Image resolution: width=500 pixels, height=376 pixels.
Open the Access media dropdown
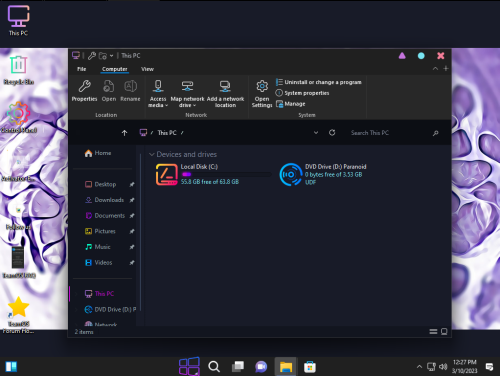pyautogui.click(x=158, y=94)
